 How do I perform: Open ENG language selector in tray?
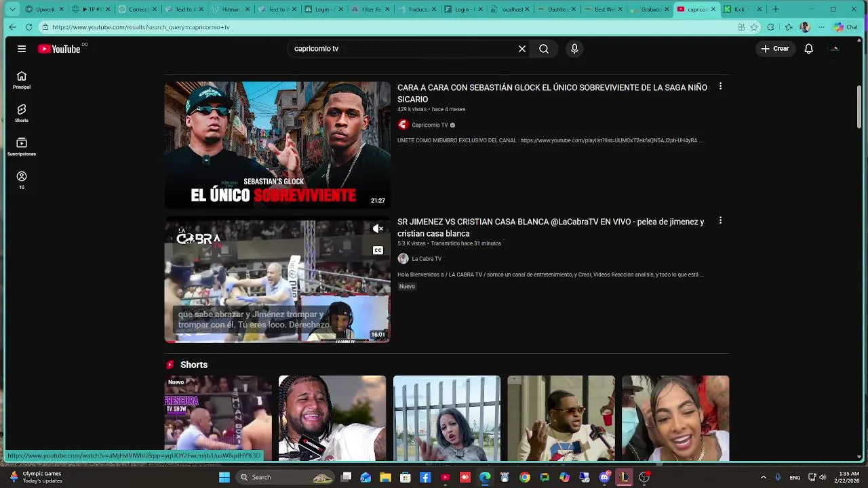tap(795, 477)
